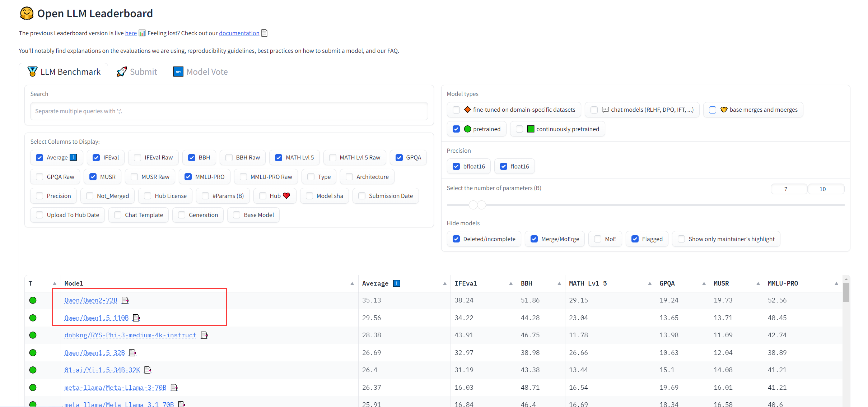This screenshot has height=407, width=868.
Task: Check the MoE hide models checkbox
Action: tap(598, 239)
